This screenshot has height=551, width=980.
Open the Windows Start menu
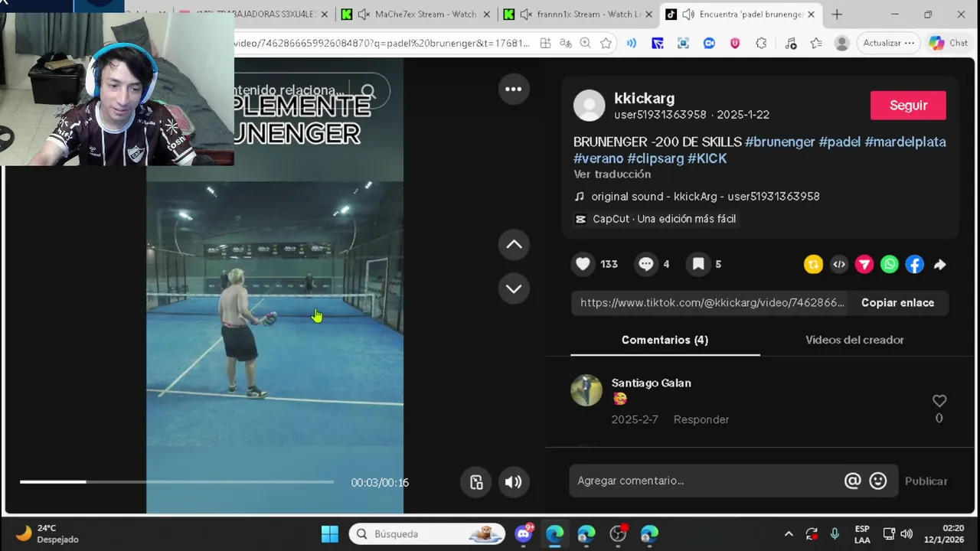click(x=330, y=534)
